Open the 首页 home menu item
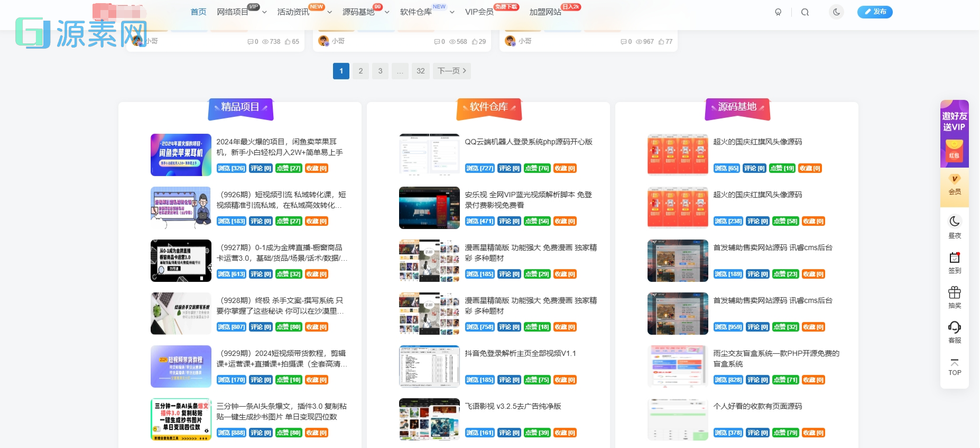 click(198, 12)
